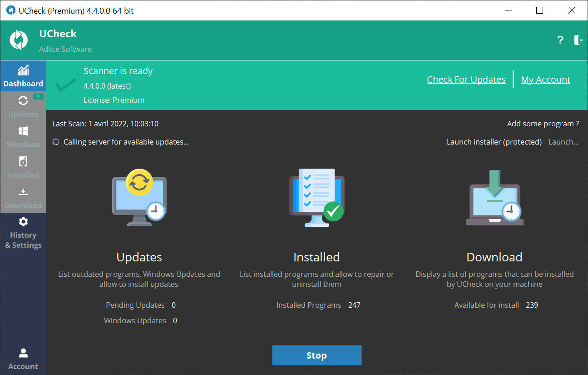Viewport: 588px width, 375px height.
Task: Click the exit door icon in header
Action: point(578,40)
